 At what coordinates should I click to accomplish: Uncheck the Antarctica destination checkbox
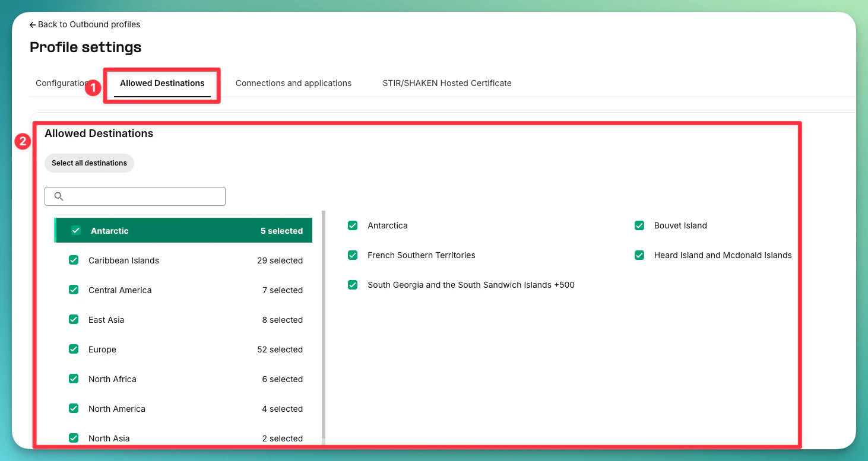pyautogui.click(x=352, y=225)
